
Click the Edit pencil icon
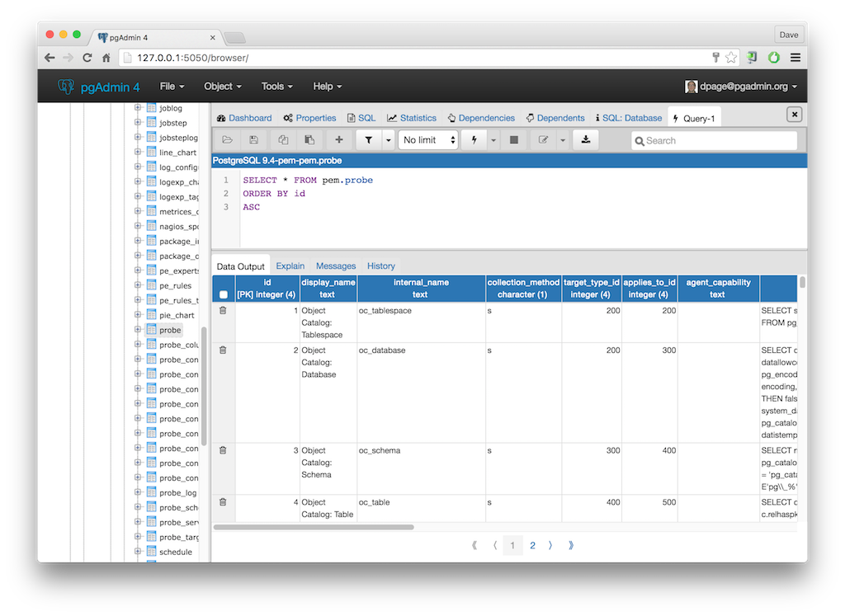543,140
